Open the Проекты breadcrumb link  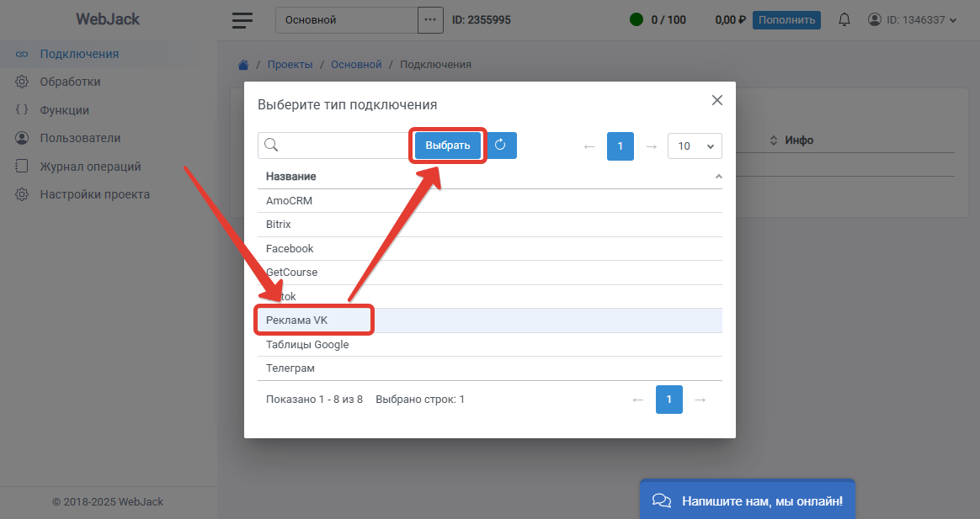(x=290, y=64)
